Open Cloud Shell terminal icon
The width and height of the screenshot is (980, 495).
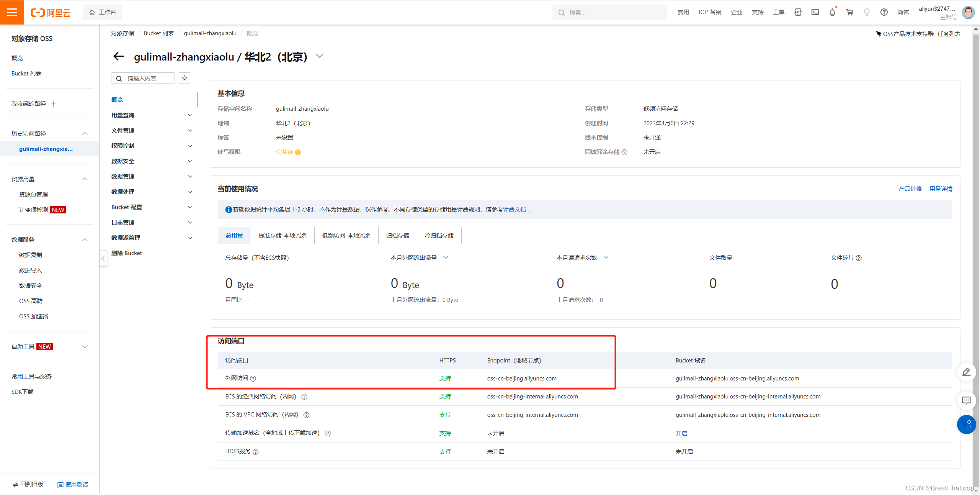tap(815, 12)
